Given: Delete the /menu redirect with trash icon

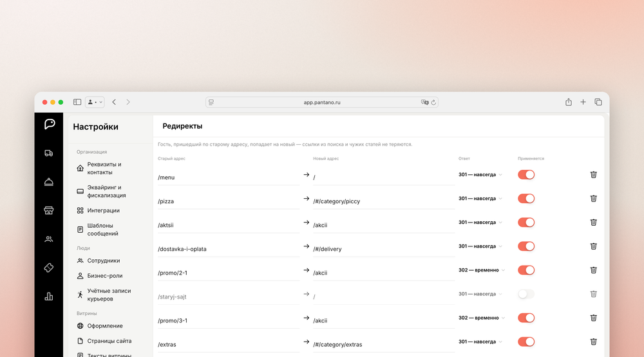Looking at the screenshot, I should 594,175.
